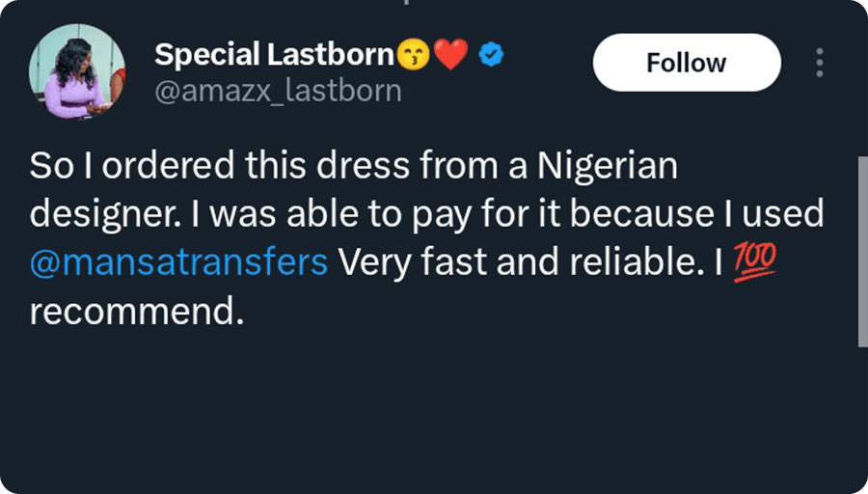The image size is (868, 494).
Task: Click the words 'So I ordered this dress'
Action: click(203, 166)
